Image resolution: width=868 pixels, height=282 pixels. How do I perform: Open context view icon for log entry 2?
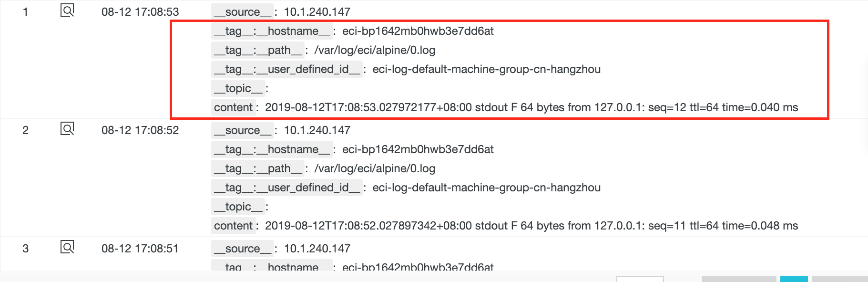point(67,129)
